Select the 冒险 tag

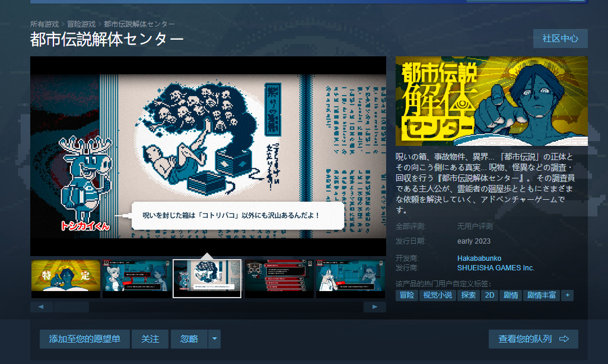pos(407,295)
